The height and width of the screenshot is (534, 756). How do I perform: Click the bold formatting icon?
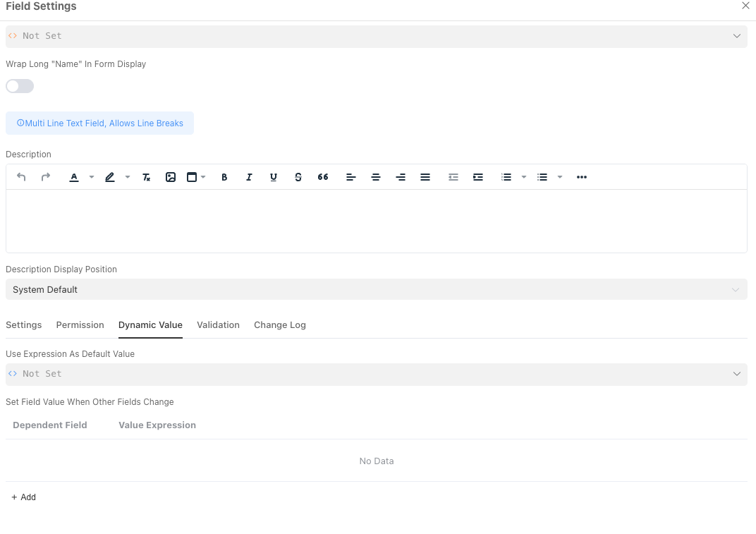click(224, 177)
